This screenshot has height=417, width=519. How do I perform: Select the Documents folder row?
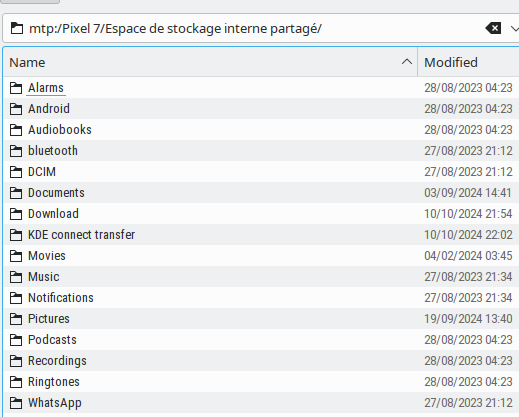[261, 193]
